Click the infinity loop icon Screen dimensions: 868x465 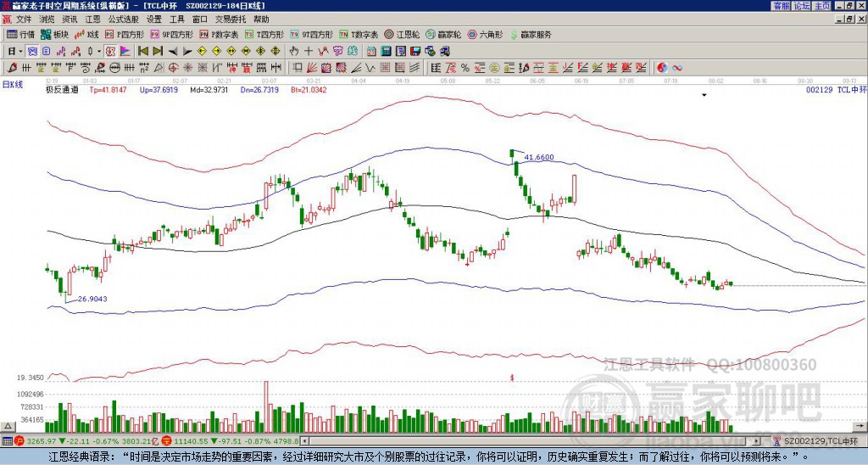click(x=676, y=68)
